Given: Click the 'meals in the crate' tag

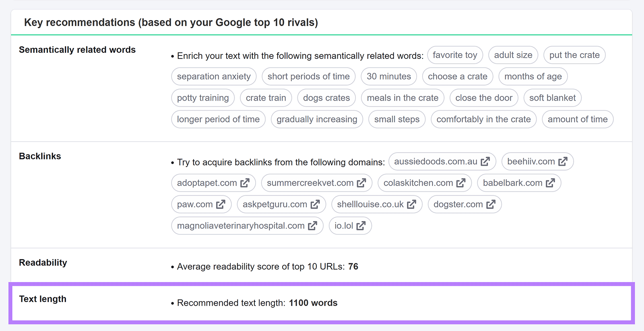Looking at the screenshot, I should coord(402,98).
